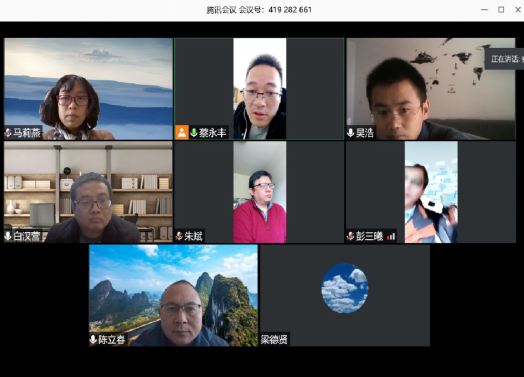The height and width of the screenshot is (377, 524).
Task: Click the microphone icon beside 吴浩
Action: (x=351, y=133)
